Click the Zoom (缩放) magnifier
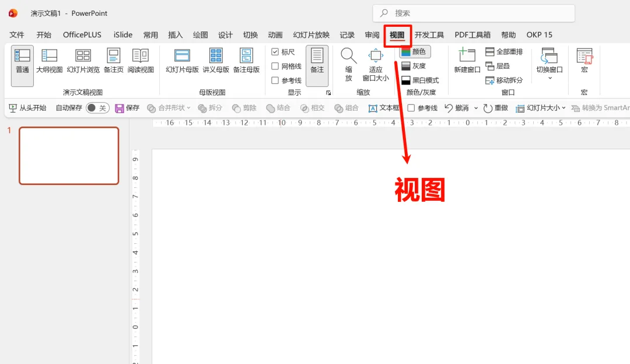The height and width of the screenshot is (364, 630). 348,64
